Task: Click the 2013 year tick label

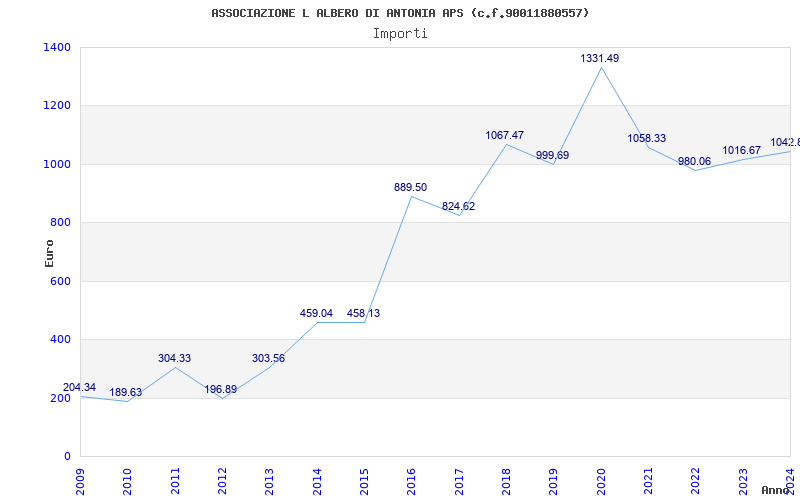Action: (x=270, y=481)
